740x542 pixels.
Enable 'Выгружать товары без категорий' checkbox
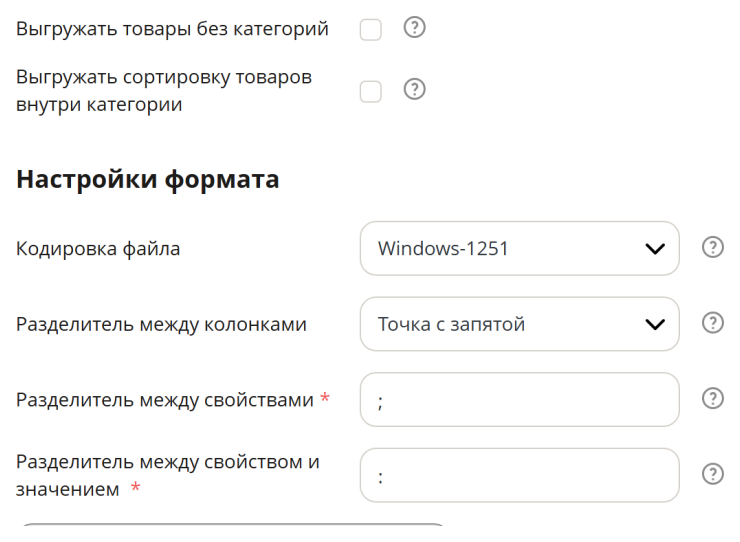[370, 30]
